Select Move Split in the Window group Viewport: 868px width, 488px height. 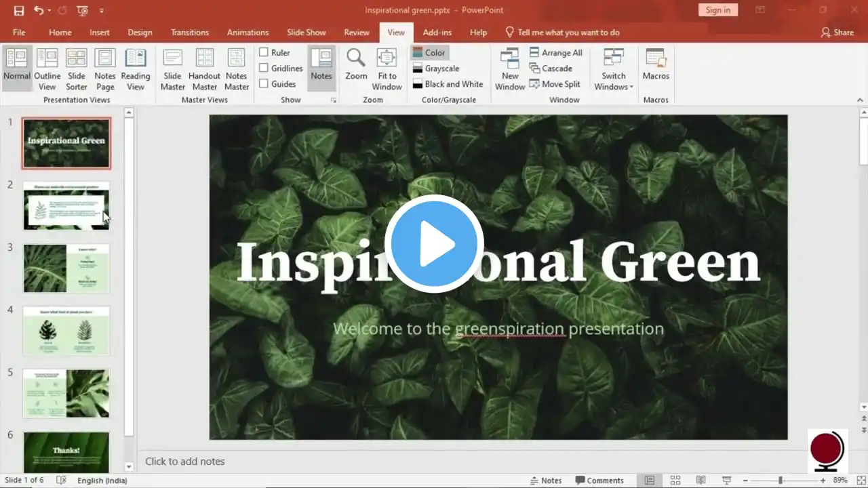(555, 84)
